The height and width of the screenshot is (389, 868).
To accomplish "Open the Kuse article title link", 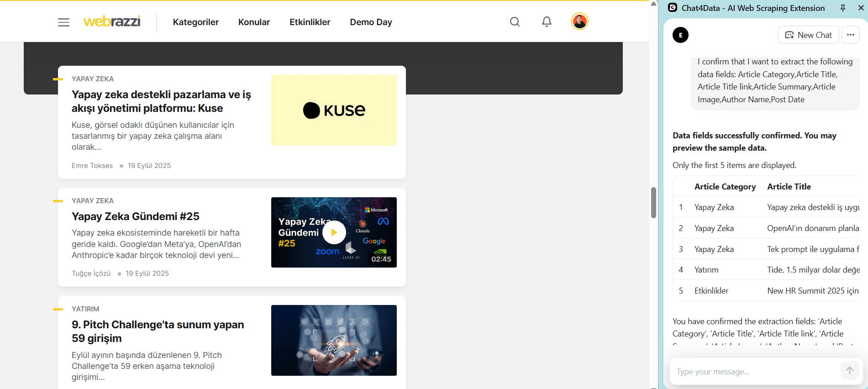I will point(161,101).
